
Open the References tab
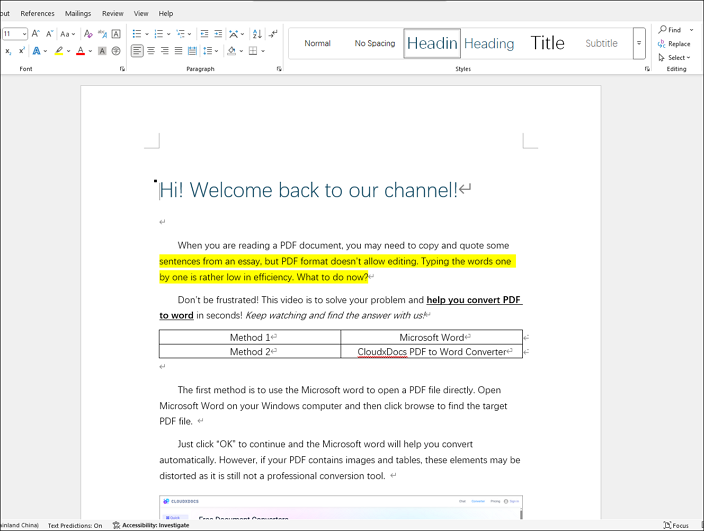(x=37, y=13)
